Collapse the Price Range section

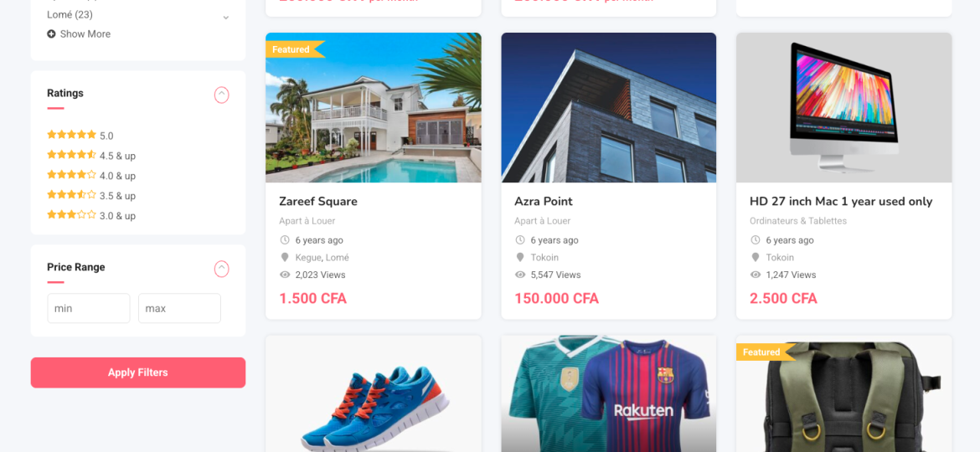[222, 269]
